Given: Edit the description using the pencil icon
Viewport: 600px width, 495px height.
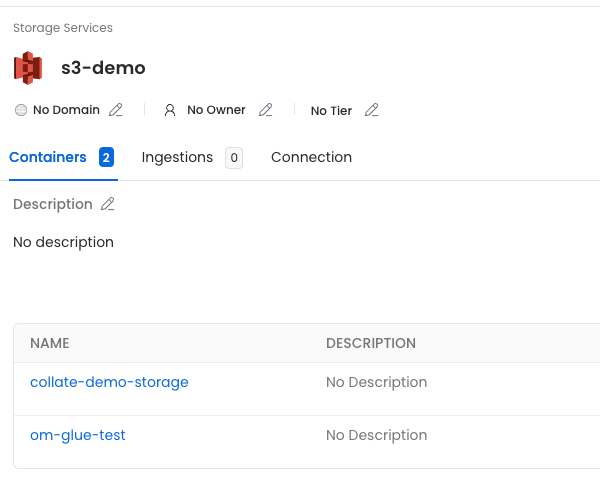Looking at the screenshot, I should [108, 204].
